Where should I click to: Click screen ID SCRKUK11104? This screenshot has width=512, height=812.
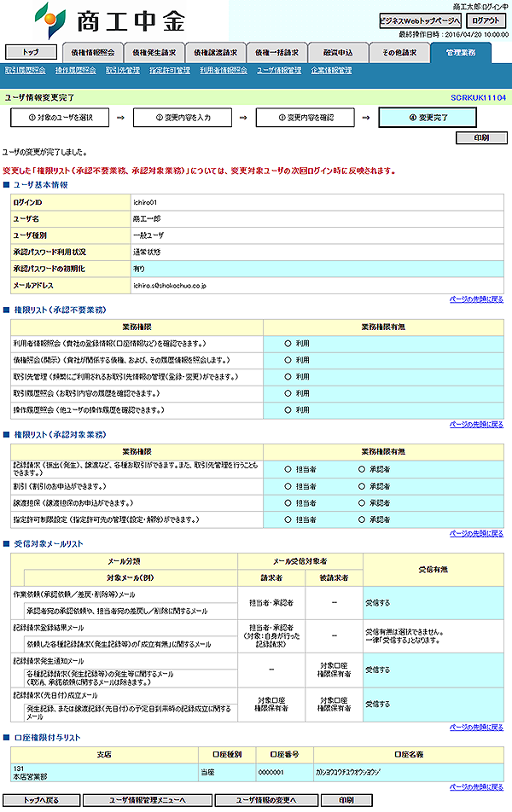tap(479, 98)
